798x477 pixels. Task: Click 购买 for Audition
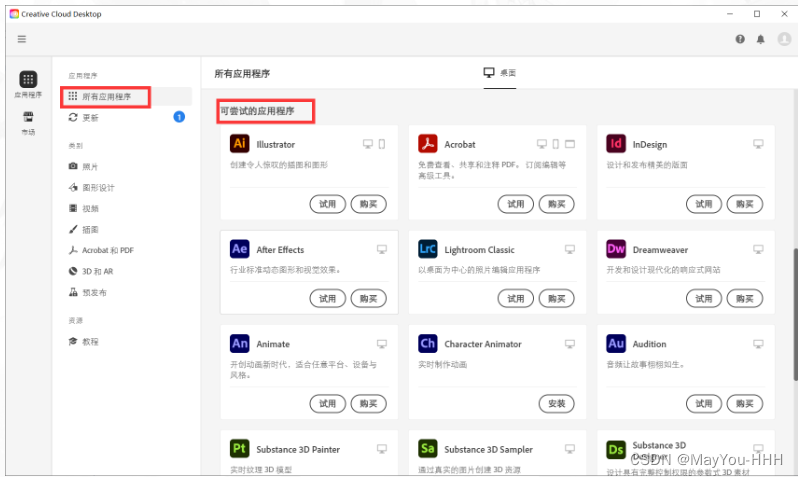745,404
